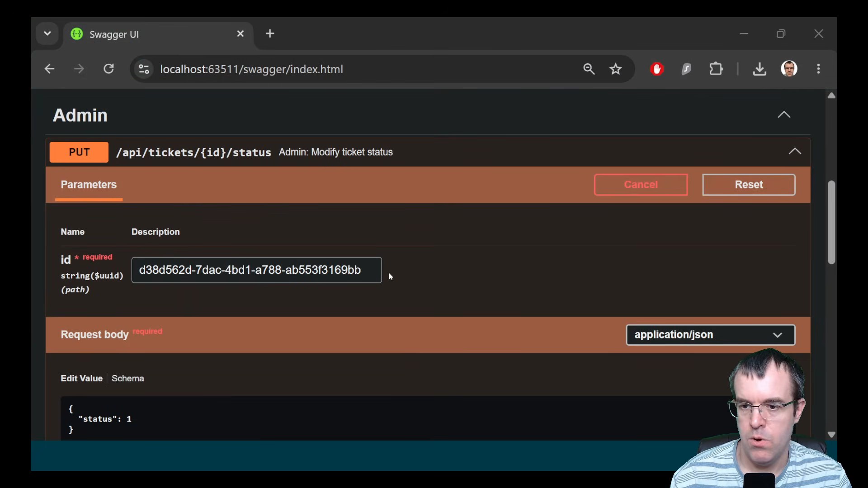Reset the request parameters
Screen dimensions: 868x488
749,184
